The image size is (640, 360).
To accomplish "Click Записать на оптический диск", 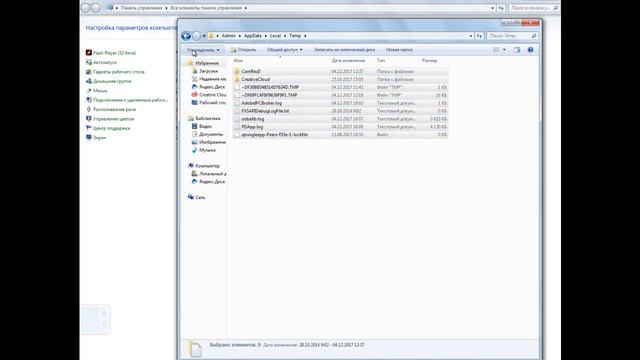I will [x=344, y=50].
